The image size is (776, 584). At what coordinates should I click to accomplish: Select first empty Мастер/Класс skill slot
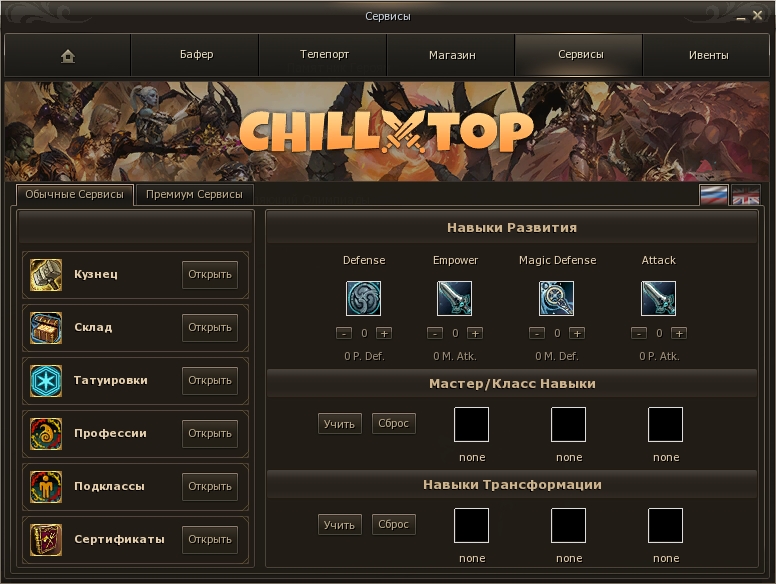pos(472,425)
